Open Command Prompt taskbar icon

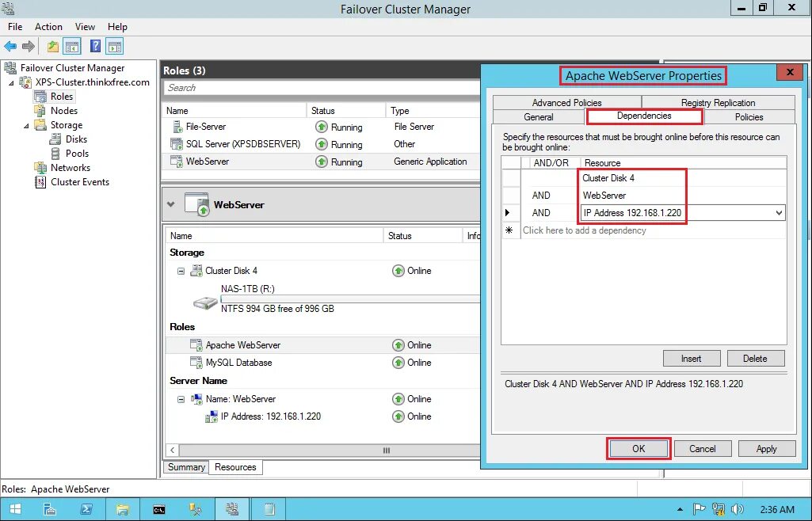[159, 510]
